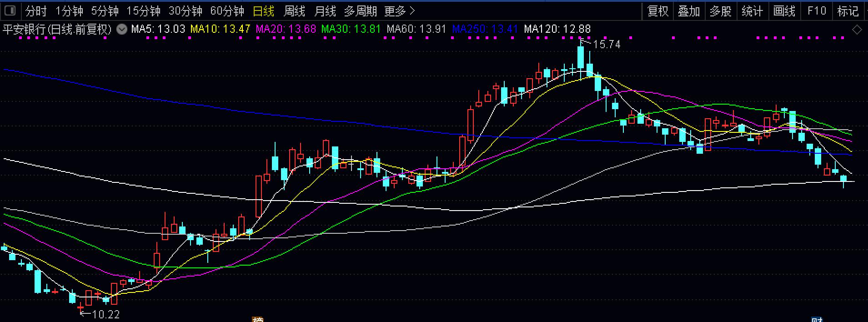
Task: Open dropdown beside 平安银行 indicator title
Action: pyautogui.click(x=121, y=30)
